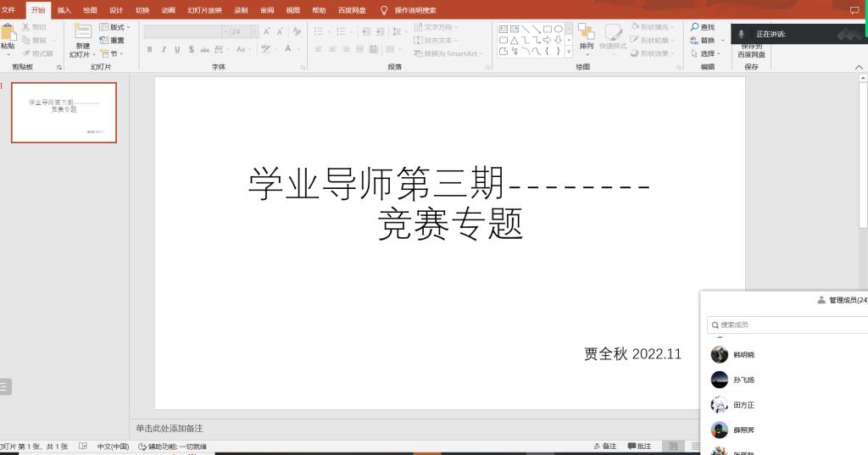868x455 pixels.
Task: Click member 孙飞扬 in the list
Action: pyautogui.click(x=744, y=380)
